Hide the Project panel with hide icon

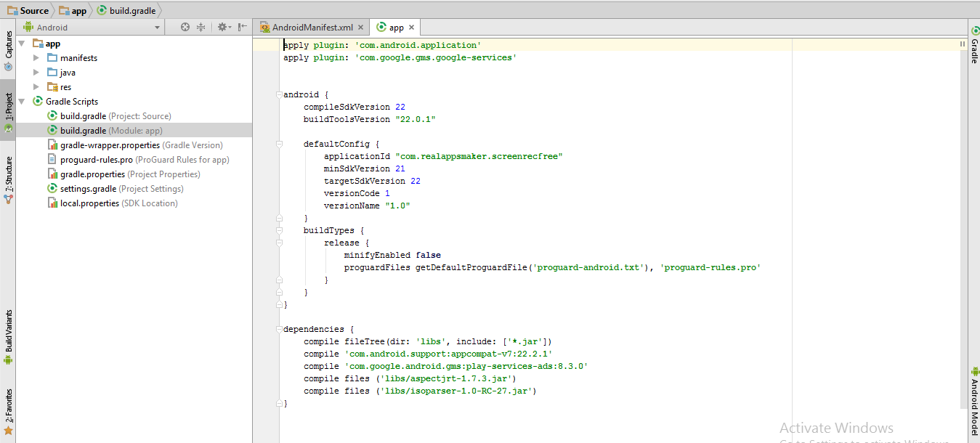point(243,27)
